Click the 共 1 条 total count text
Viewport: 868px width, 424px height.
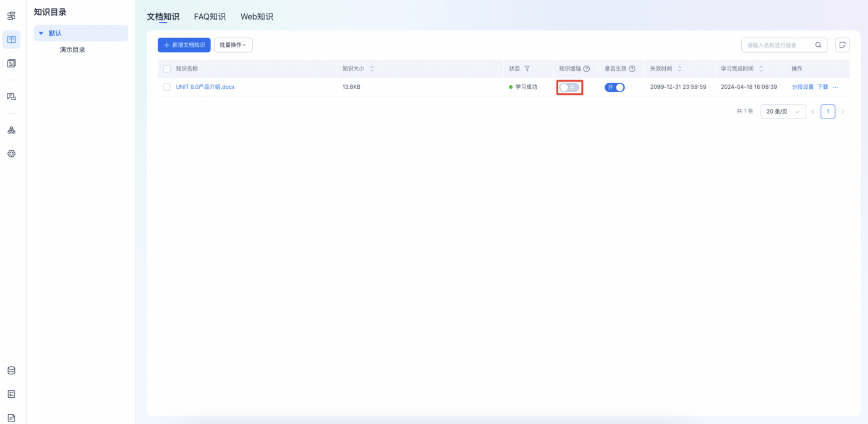[745, 111]
